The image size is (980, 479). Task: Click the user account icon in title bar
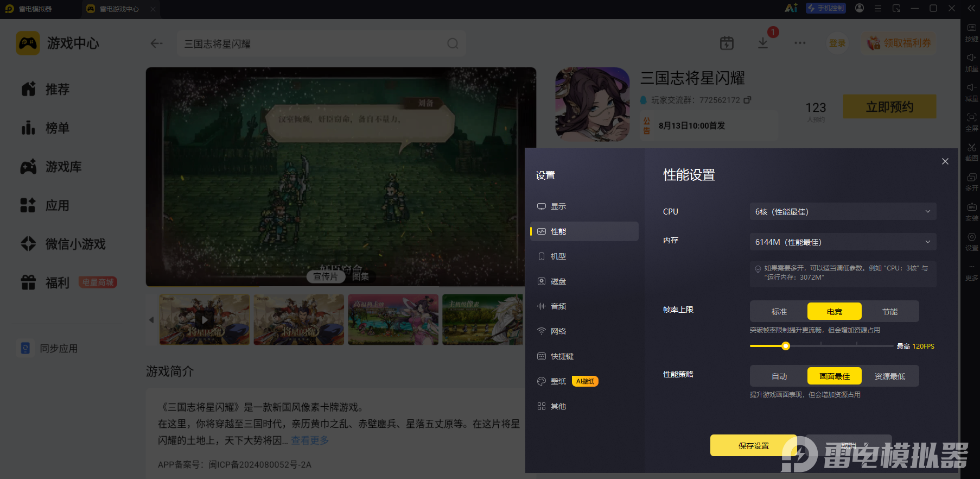coord(860,8)
